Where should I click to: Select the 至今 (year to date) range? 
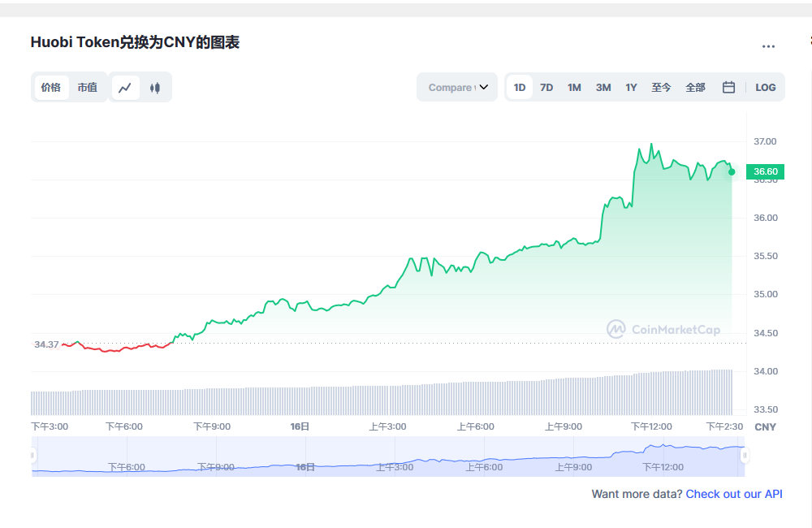pos(661,87)
